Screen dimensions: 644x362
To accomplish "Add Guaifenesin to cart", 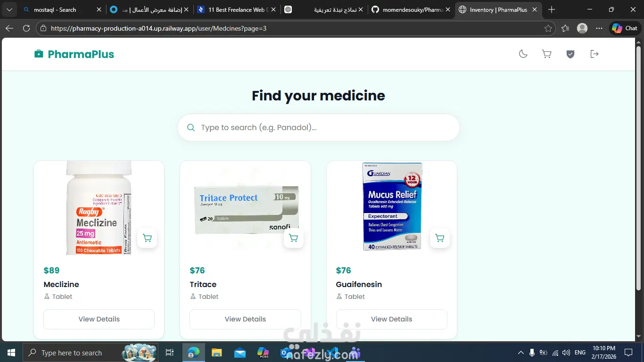I will point(440,238).
